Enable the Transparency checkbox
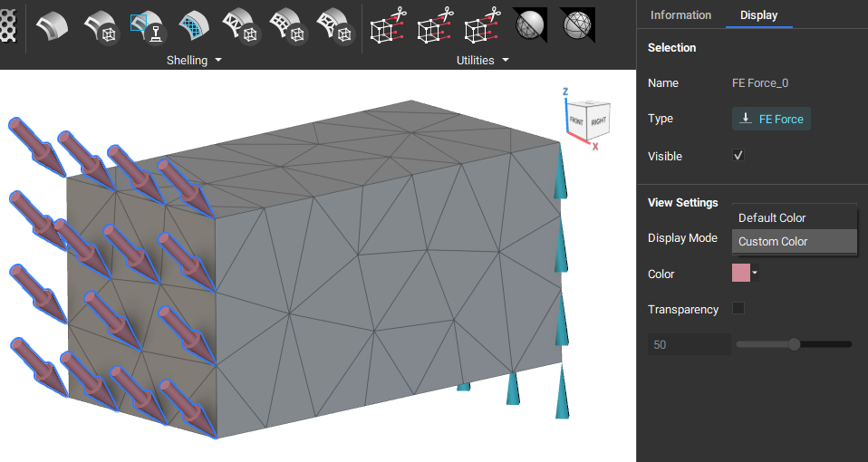This screenshot has width=868, height=462. pos(738,308)
